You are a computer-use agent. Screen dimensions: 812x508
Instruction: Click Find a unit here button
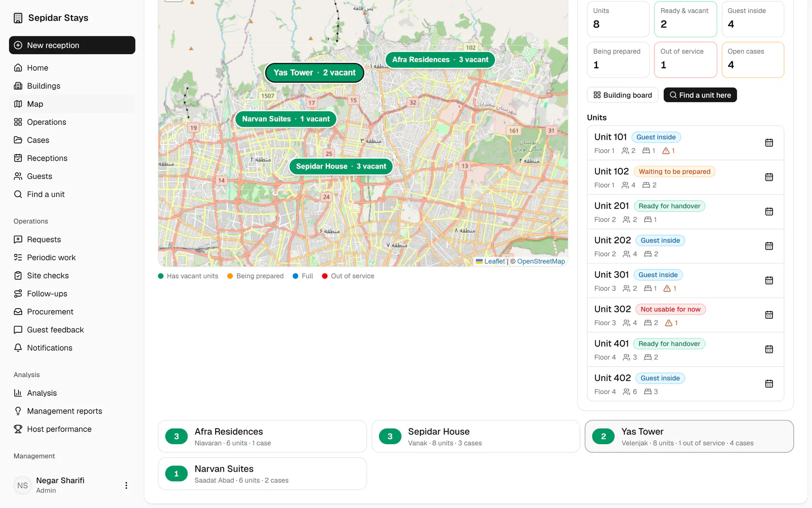tap(700, 95)
